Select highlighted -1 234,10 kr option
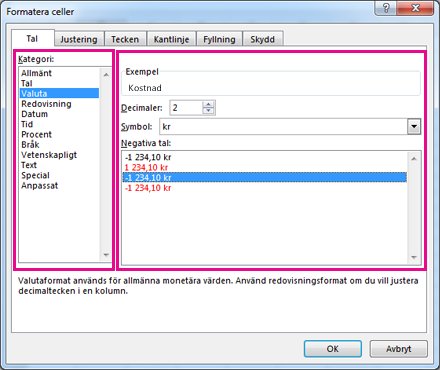This screenshot has height=370, width=440. point(265,177)
